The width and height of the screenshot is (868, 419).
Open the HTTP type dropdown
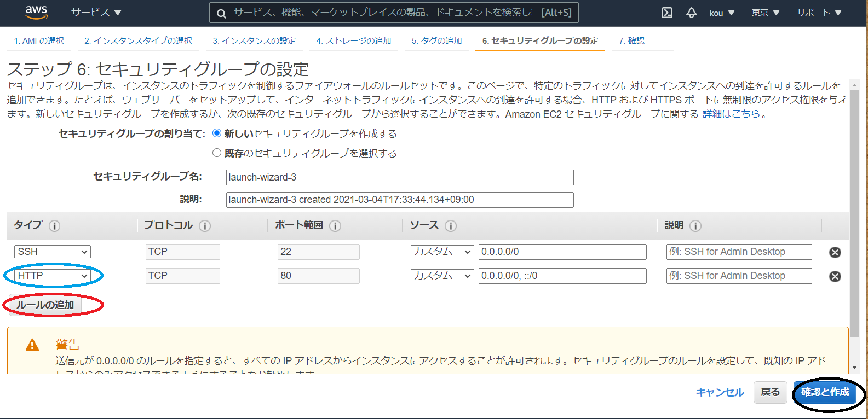pos(53,276)
